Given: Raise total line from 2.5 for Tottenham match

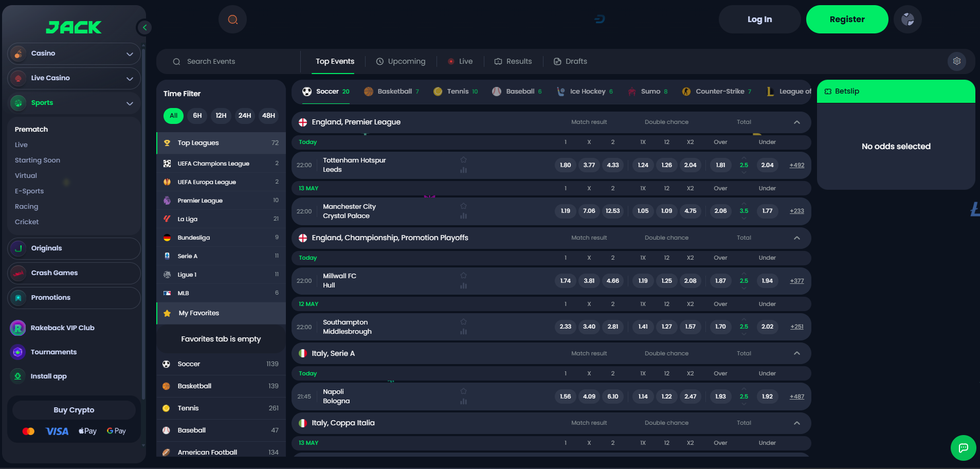Looking at the screenshot, I should coord(744,157).
